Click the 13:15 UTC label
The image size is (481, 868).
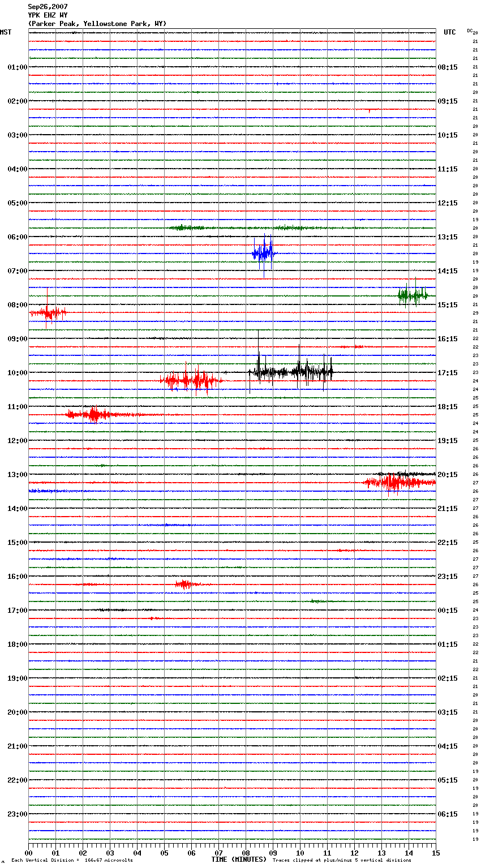point(448,237)
